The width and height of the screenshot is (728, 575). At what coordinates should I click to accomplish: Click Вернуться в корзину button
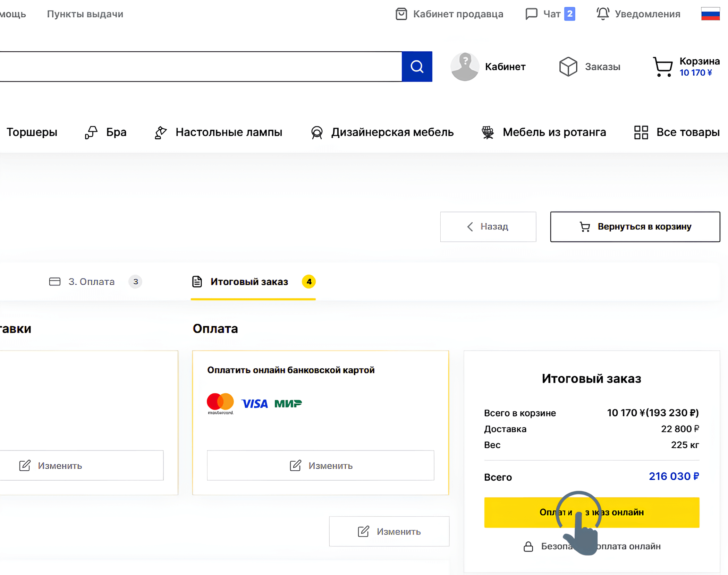(635, 226)
